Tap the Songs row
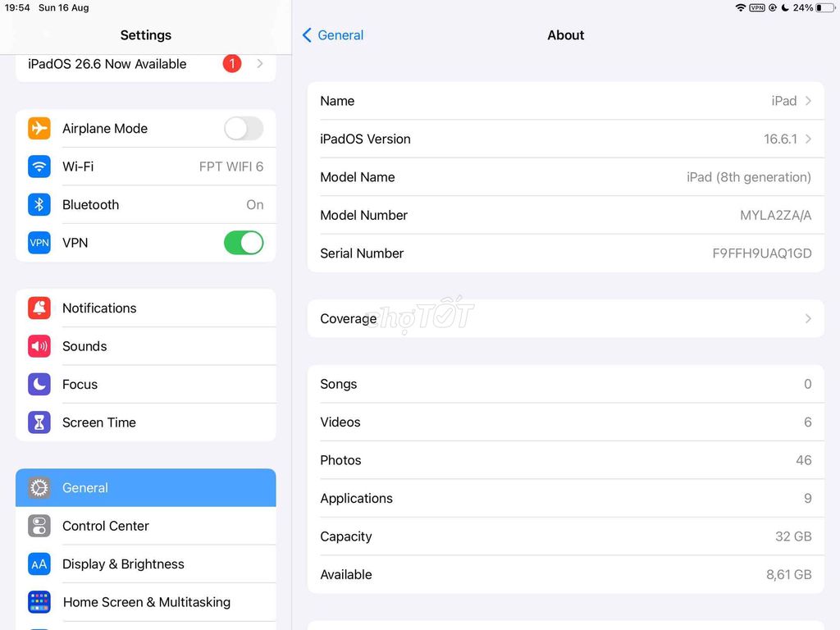The image size is (840, 630). point(566,384)
